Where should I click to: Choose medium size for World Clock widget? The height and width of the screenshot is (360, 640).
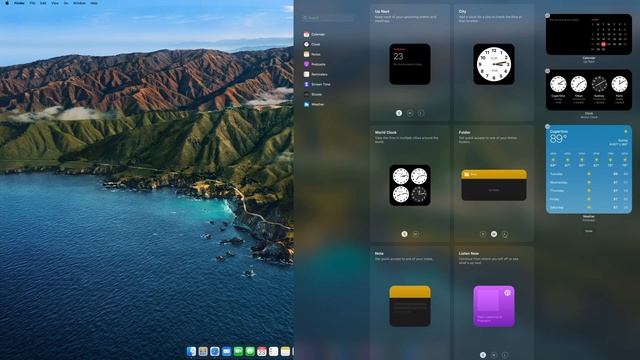[416, 234]
